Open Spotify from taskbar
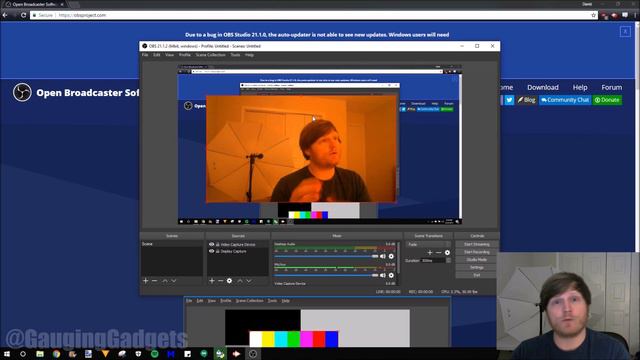This screenshot has width=640, height=360. [x=154, y=354]
